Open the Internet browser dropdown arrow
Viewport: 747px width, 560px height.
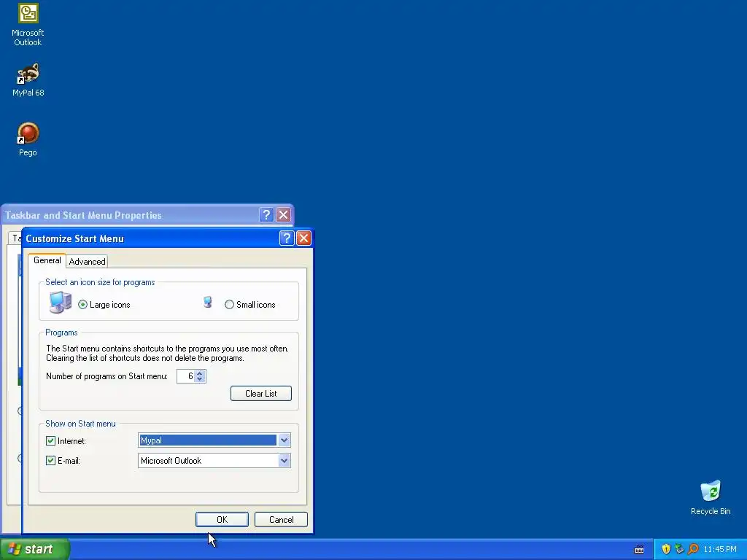(x=284, y=440)
